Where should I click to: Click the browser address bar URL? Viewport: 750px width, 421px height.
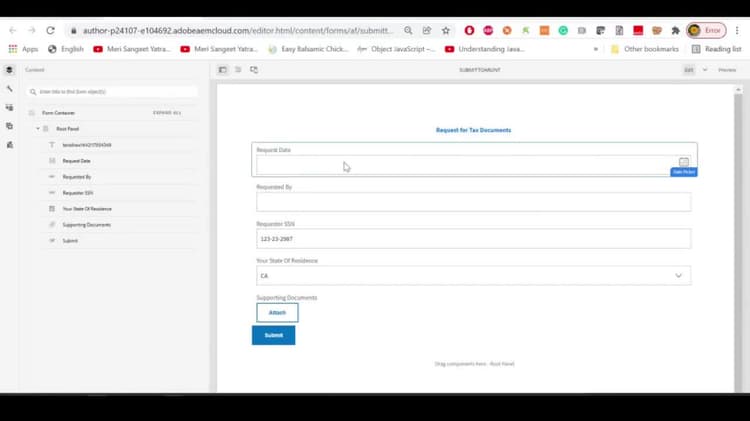[238, 31]
